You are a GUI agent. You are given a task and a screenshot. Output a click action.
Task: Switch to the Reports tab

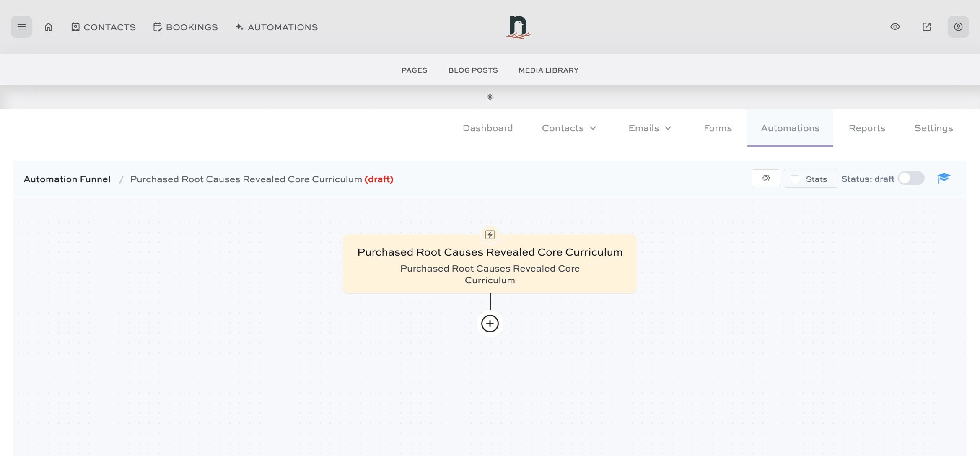click(867, 128)
